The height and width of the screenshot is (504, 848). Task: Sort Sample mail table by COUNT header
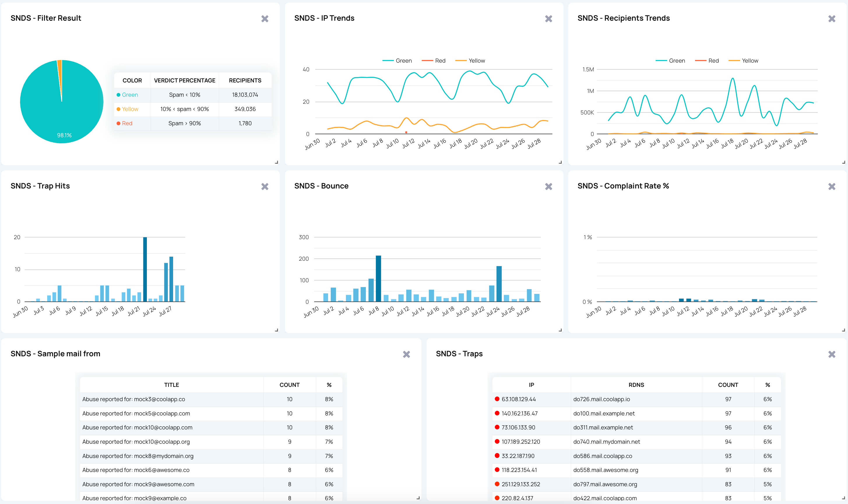(289, 385)
